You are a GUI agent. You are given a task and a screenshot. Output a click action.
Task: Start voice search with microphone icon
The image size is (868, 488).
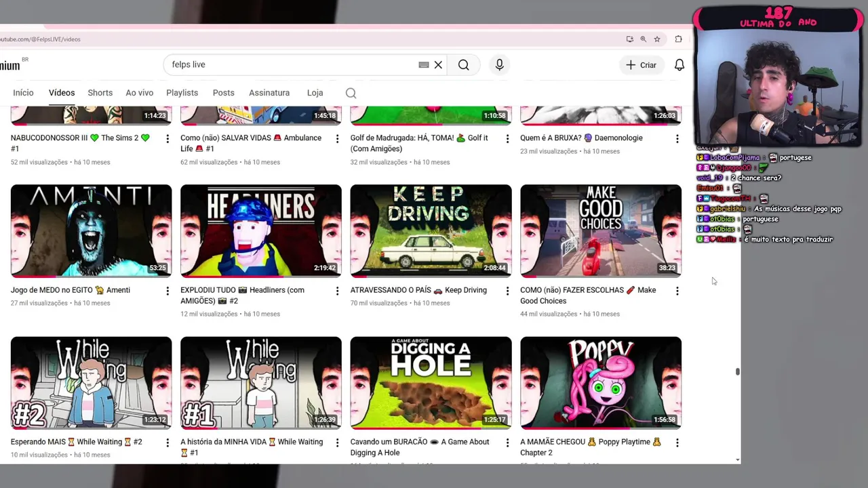500,65
